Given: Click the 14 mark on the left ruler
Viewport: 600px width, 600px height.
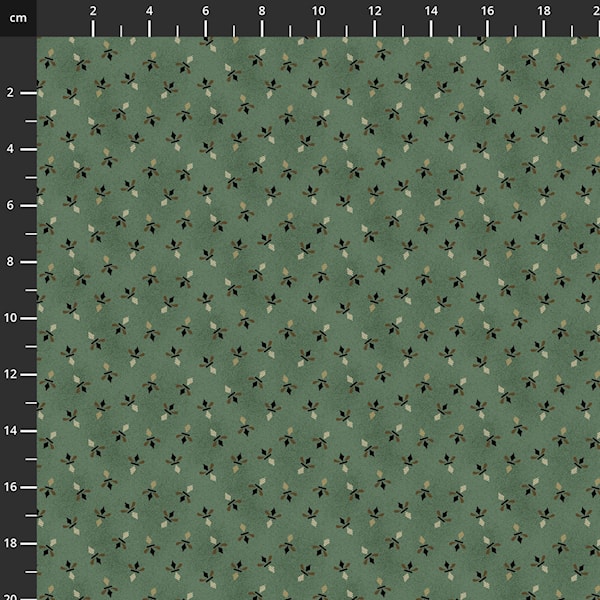Looking at the screenshot, I should [x=12, y=430].
